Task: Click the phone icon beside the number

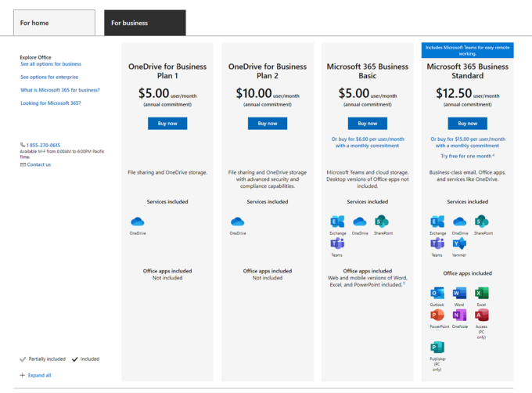Action: tap(23, 145)
